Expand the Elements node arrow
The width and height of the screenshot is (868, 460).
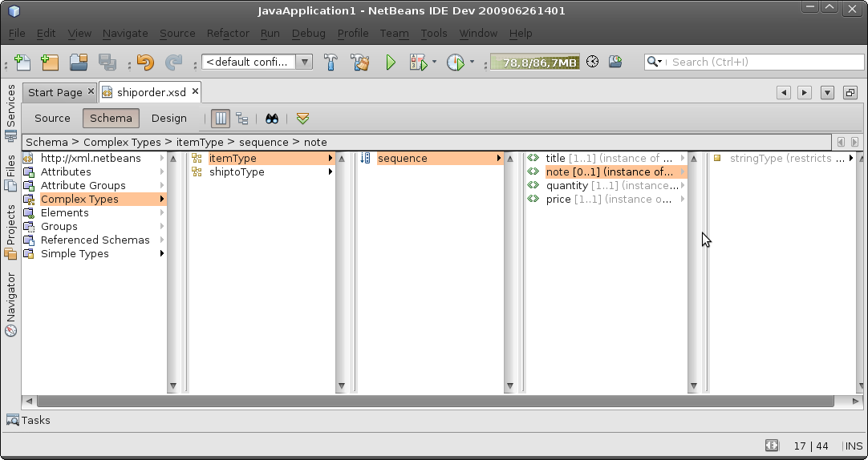[162, 213]
